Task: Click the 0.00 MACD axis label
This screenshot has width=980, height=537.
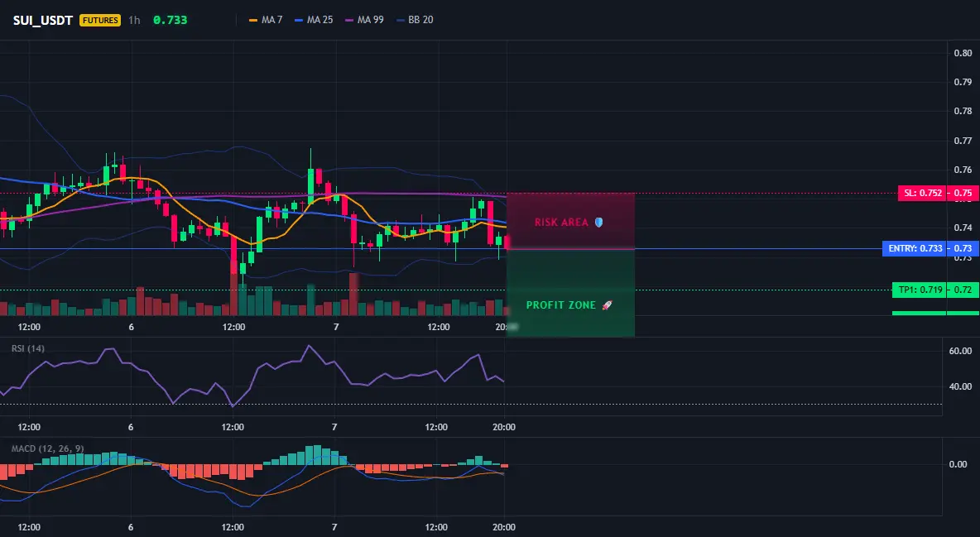Action: [x=958, y=464]
